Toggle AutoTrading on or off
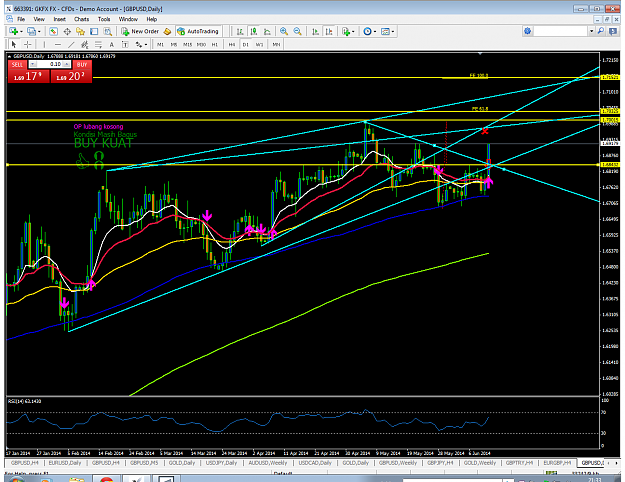Viewport: 625px width, 482px height. [x=198, y=31]
